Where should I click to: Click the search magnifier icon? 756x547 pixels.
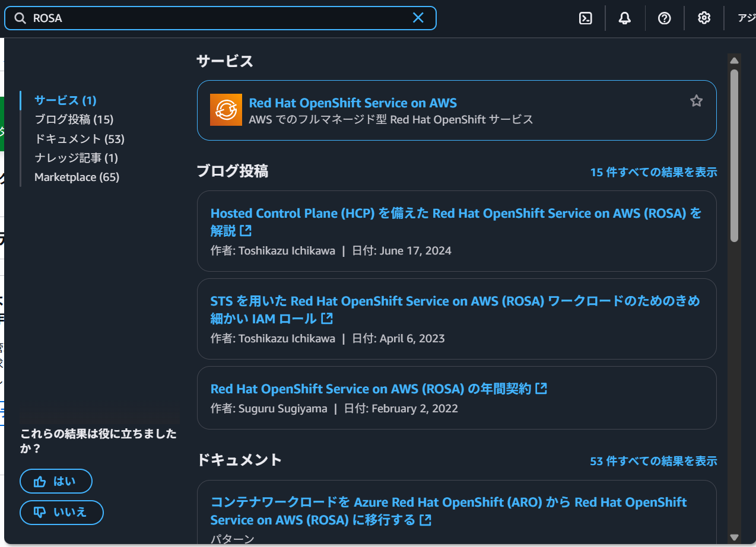20,18
